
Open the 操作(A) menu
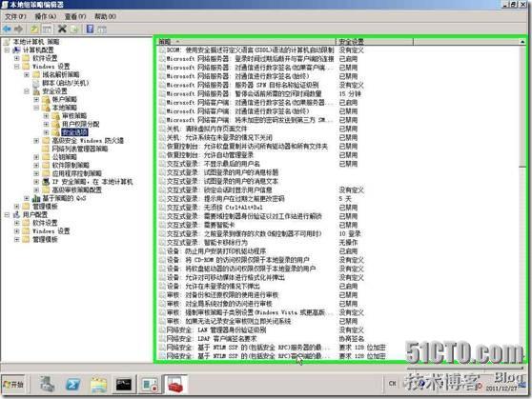coord(46,16)
